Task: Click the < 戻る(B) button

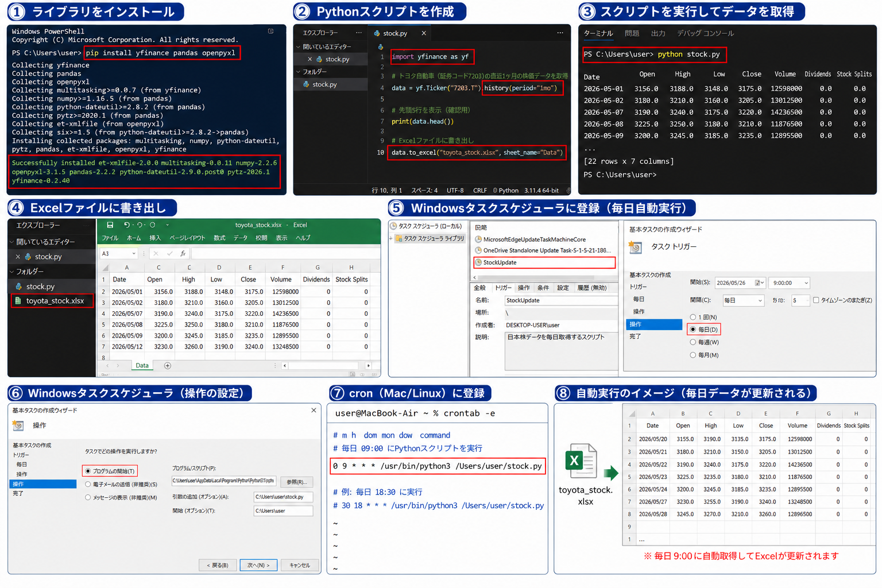Action: coord(218,565)
